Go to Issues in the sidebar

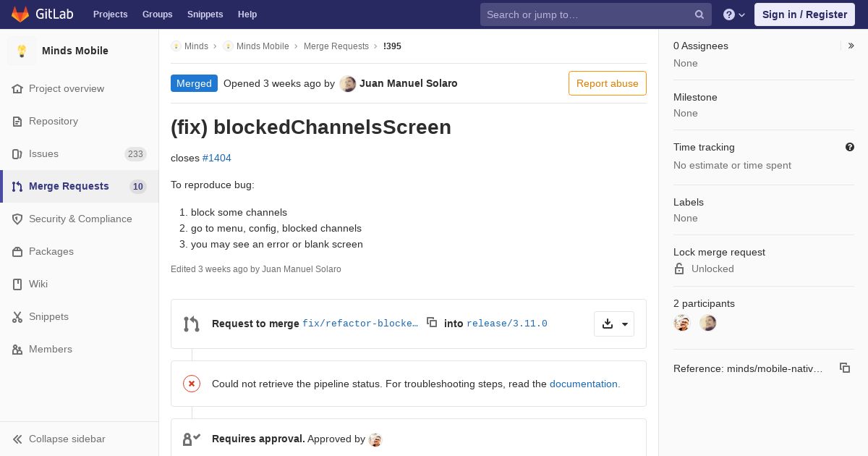click(x=43, y=153)
